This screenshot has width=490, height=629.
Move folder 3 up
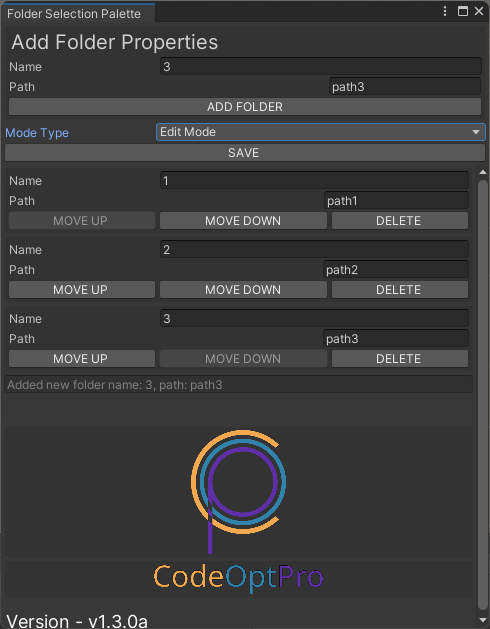coord(82,359)
